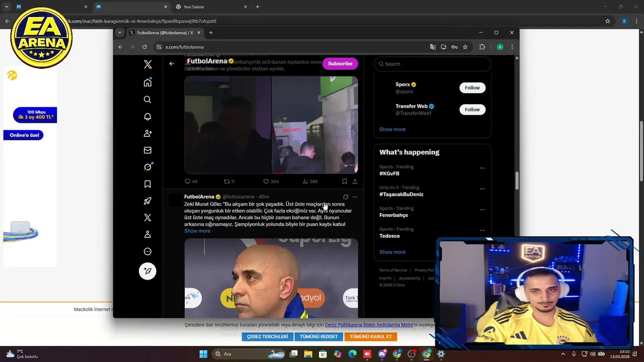Click the X Search input field

click(x=433, y=64)
